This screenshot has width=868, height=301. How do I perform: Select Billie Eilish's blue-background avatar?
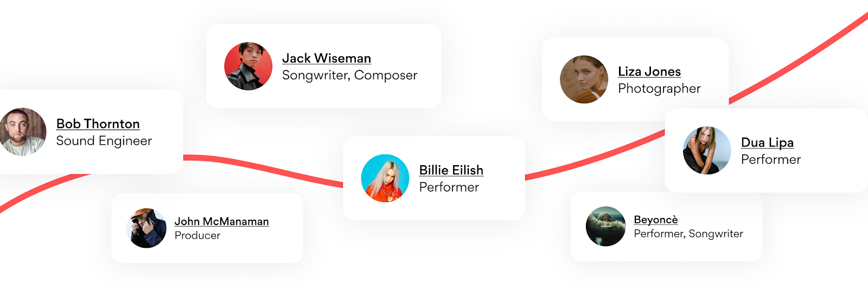tap(385, 178)
